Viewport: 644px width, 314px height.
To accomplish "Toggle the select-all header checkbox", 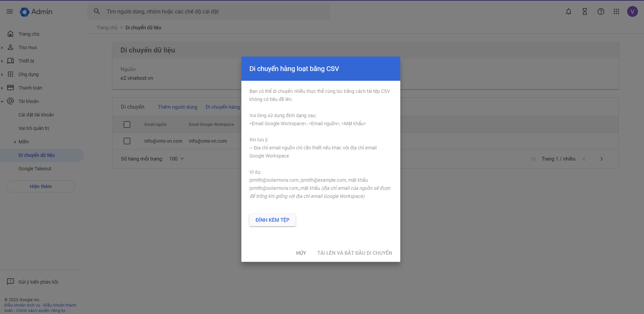I will pyautogui.click(x=127, y=125).
